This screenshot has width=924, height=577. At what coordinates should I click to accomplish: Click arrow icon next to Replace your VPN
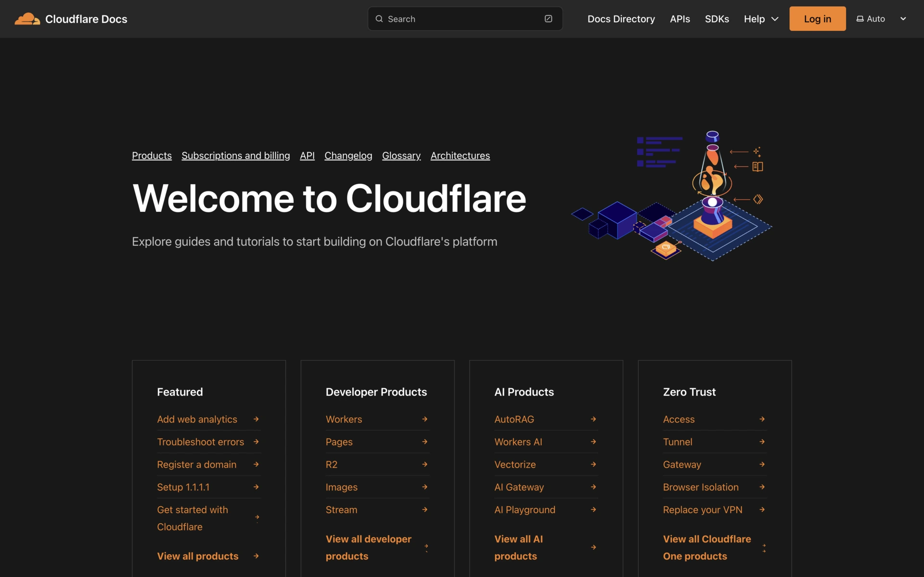[x=762, y=510]
